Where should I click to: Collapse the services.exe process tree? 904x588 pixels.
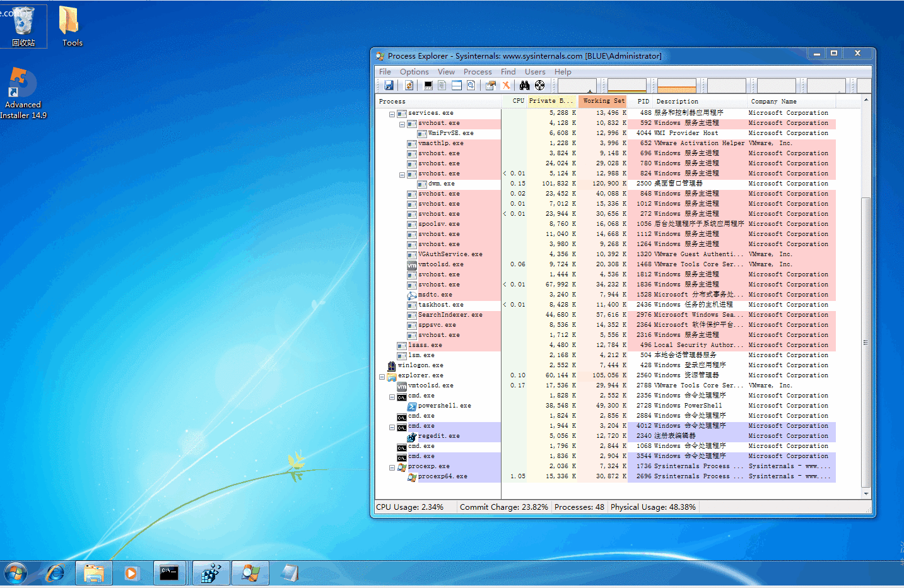(x=392, y=114)
